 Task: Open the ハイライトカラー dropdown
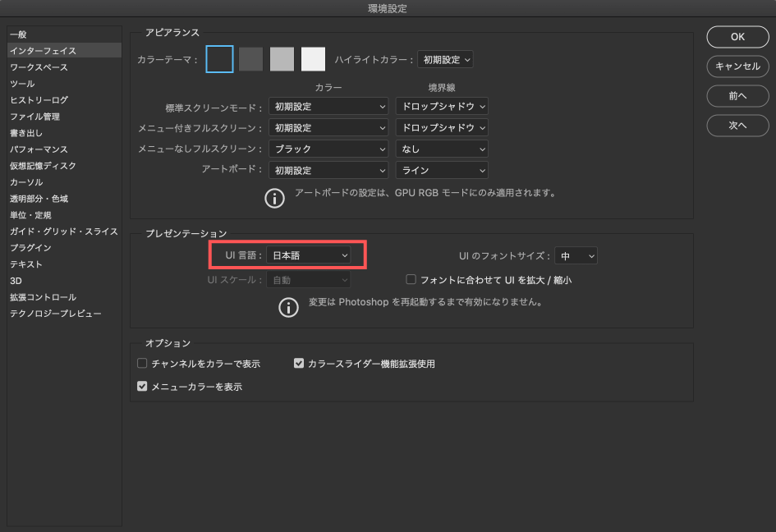pyautogui.click(x=445, y=59)
